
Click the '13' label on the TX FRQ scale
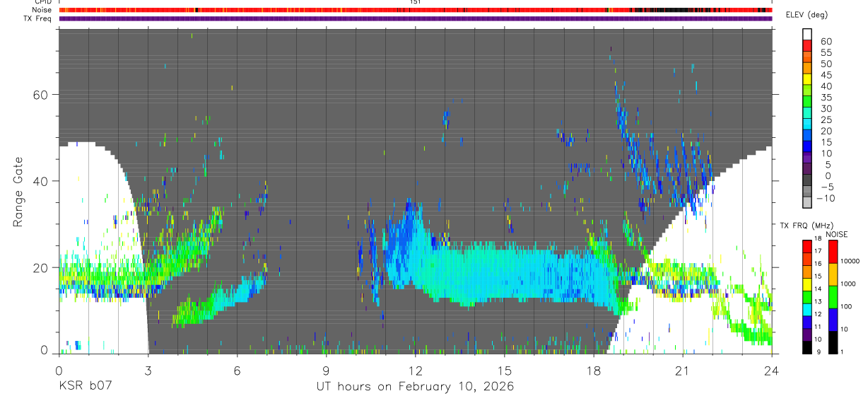(x=819, y=301)
